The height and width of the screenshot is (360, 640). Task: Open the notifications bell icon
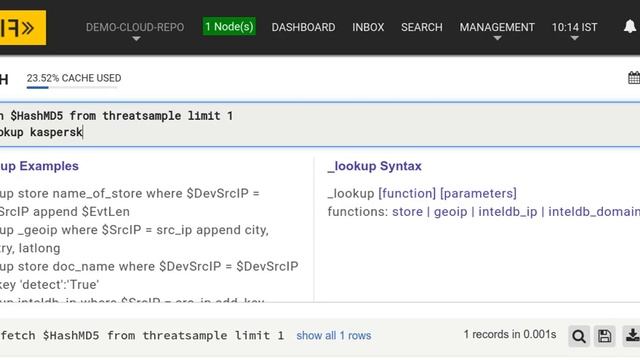point(630,27)
